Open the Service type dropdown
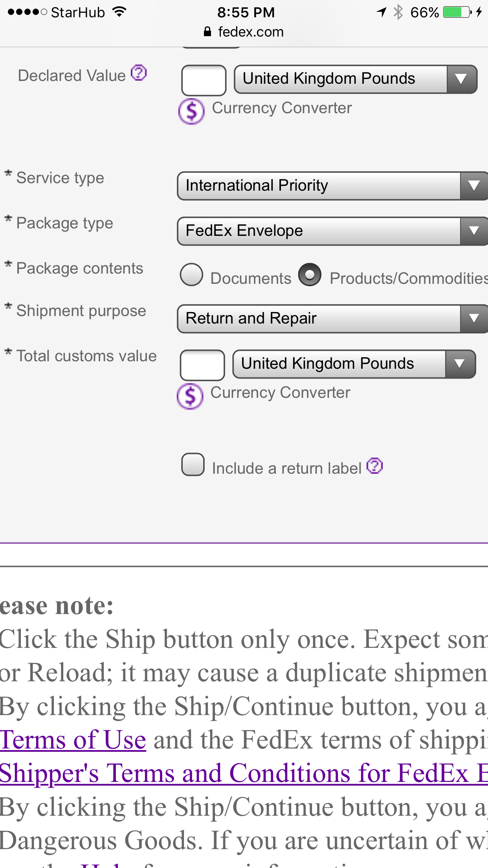 click(332, 186)
